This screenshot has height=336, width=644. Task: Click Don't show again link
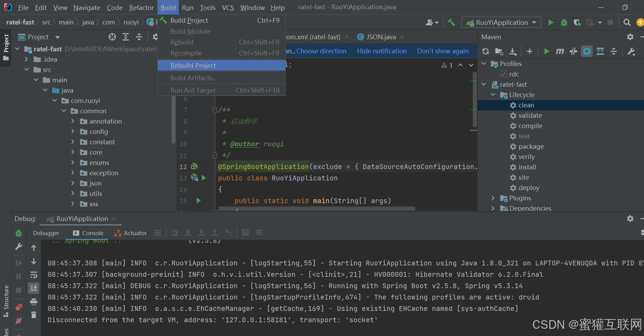443,51
